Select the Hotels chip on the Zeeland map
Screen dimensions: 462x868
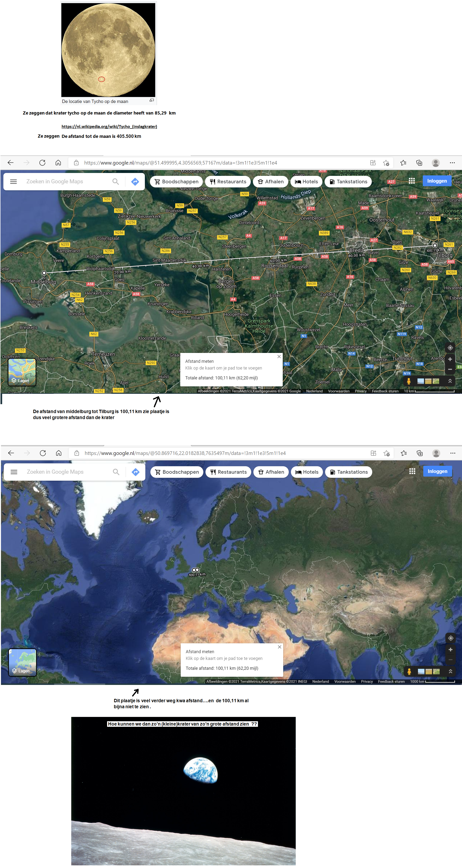(x=306, y=182)
